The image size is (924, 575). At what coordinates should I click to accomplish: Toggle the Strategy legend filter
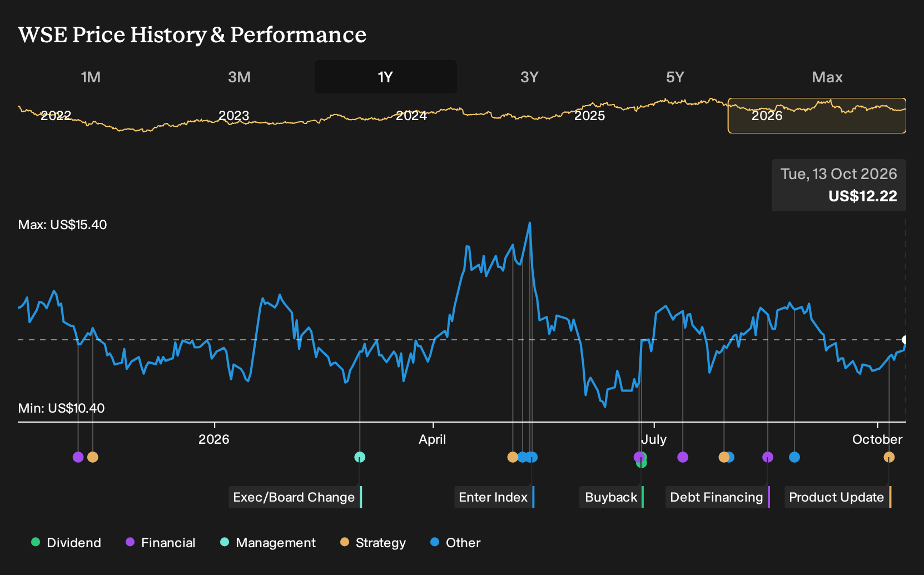click(x=373, y=543)
